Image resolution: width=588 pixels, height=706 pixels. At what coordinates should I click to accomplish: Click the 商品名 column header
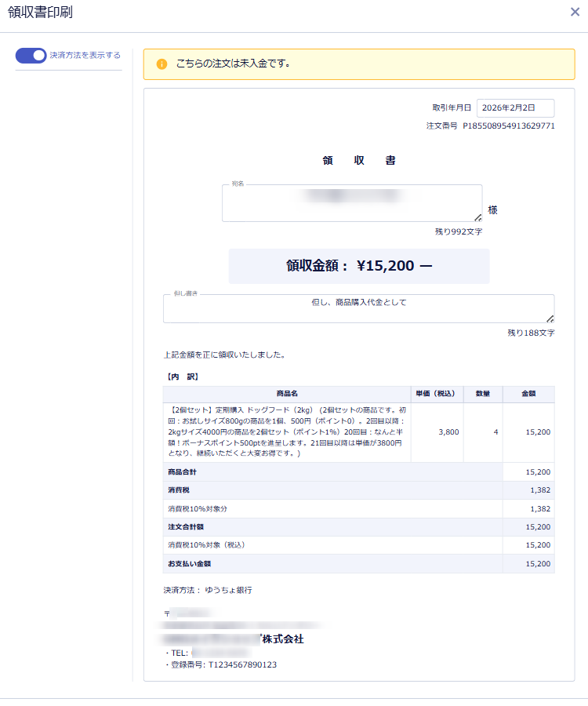coord(287,394)
